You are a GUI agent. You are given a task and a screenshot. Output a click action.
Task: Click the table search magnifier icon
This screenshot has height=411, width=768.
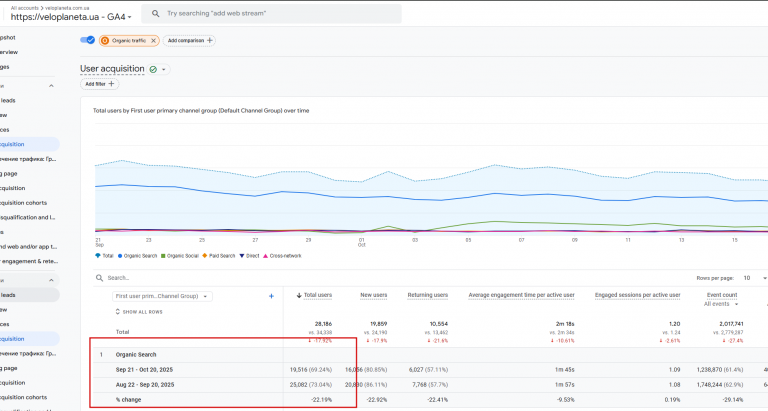99,277
